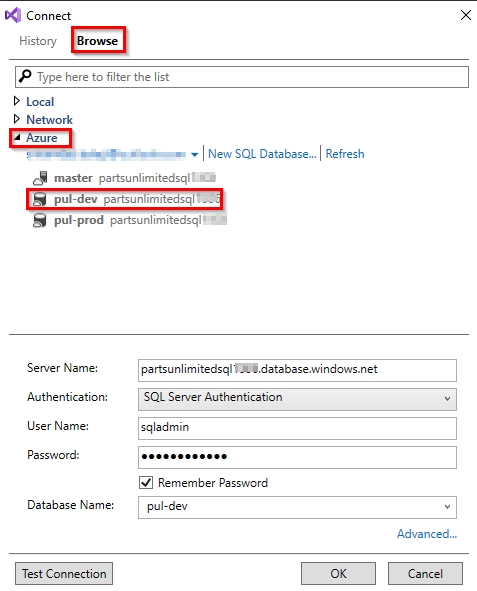Click the pul-prod database icon
Viewport: 477px width, 591px height.
coord(39,220)
